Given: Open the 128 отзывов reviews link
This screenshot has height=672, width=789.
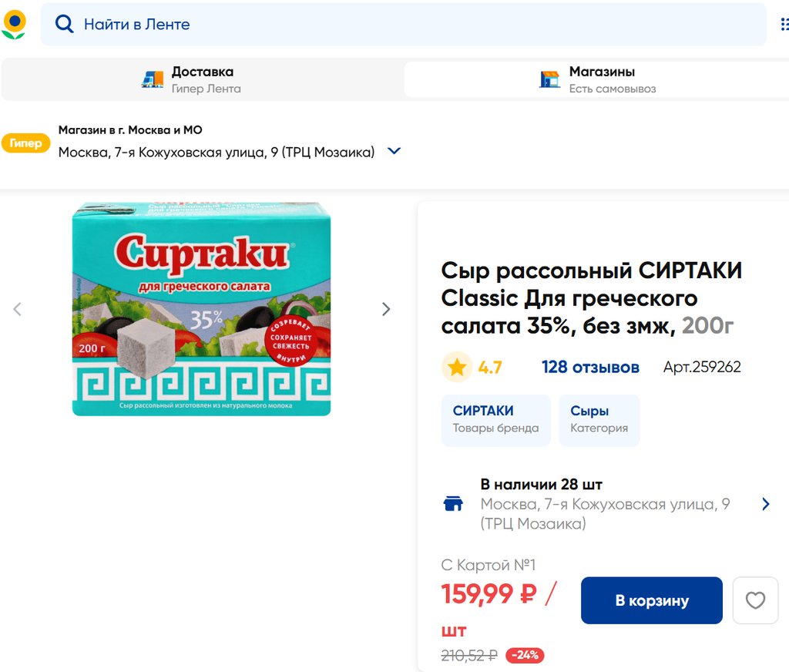Looking at the screenshot, I should pos(590,368).
